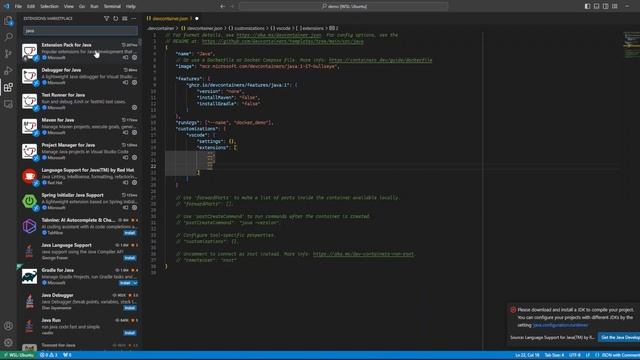The height and width of the screenshot is (360, 640).
Task: Open manage gear for Maven for Java
Action: [x=134, y=132]
